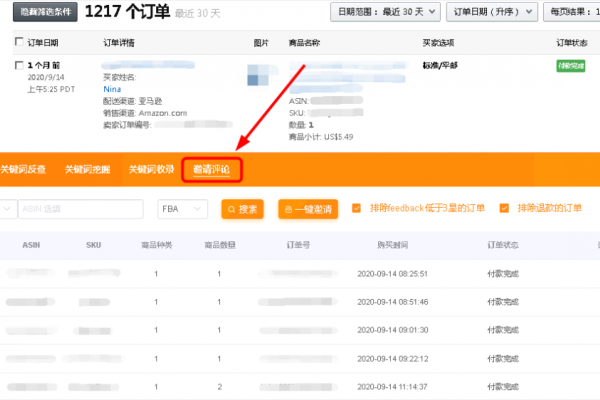Switch to the 邀请评论 tab
This screenshot has width=600, height=400.
(x=212, y=169)
